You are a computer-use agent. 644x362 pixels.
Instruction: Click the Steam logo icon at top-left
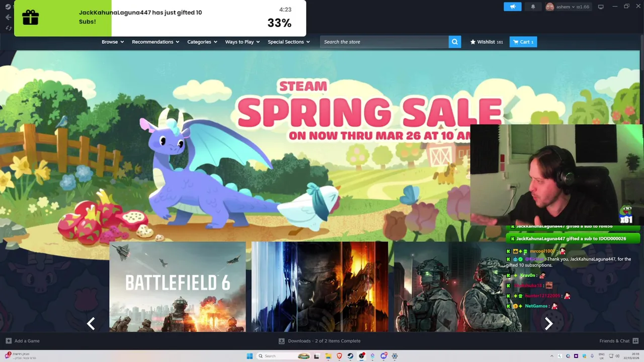click(x=8, y=7)
